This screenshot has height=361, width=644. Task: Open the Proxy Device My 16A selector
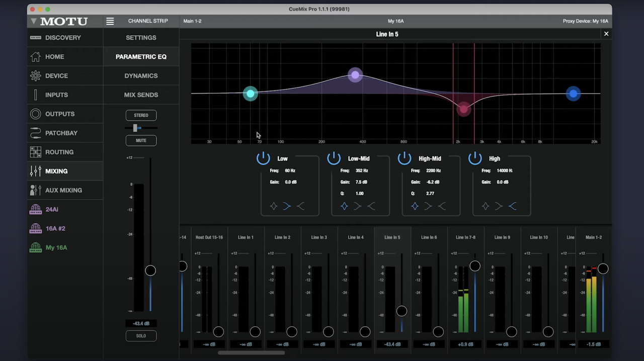click(x=585, y=21)
